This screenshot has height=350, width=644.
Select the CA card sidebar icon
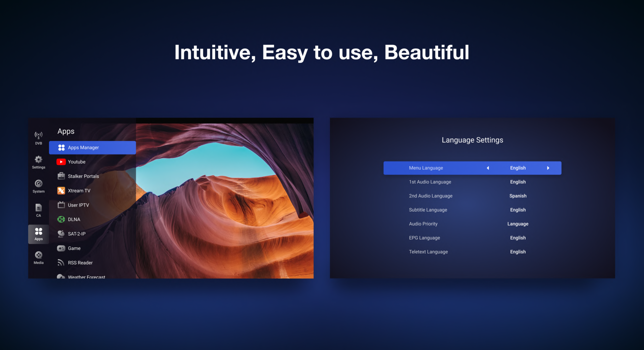39,208
